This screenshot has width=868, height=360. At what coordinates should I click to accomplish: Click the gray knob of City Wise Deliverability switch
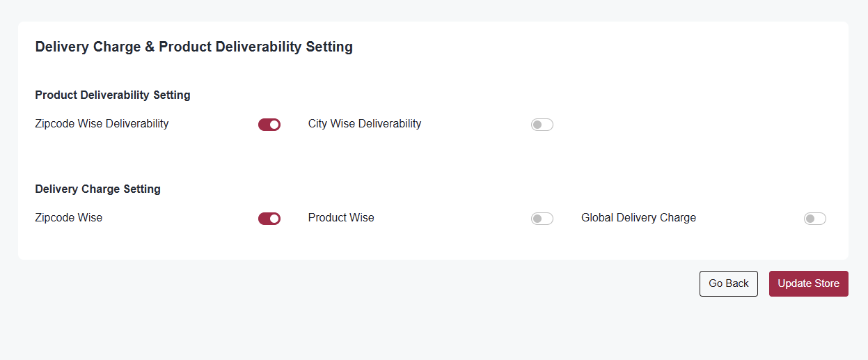pyautogui.click(x=537, y=125)
